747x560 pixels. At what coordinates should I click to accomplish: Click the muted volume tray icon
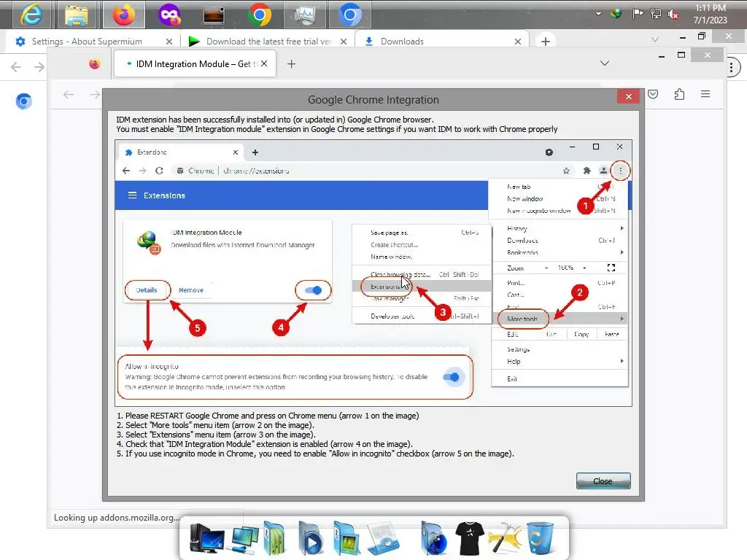coord(673,14)
